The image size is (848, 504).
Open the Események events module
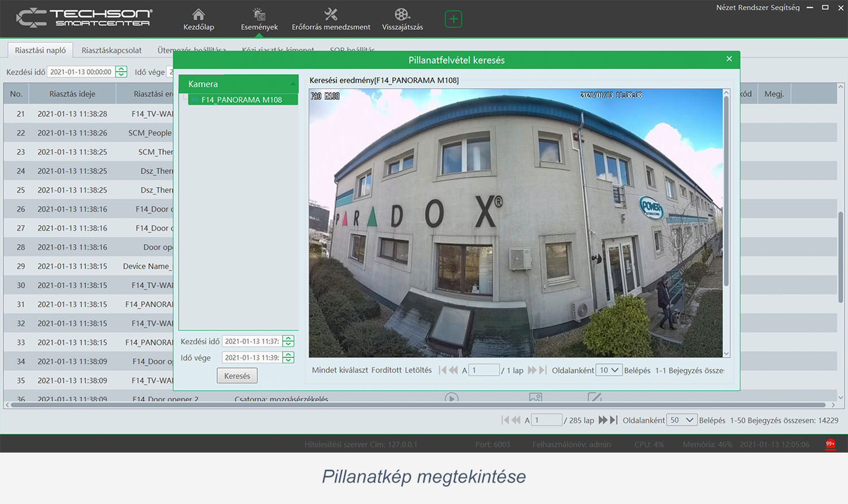(x=259, y=19)
